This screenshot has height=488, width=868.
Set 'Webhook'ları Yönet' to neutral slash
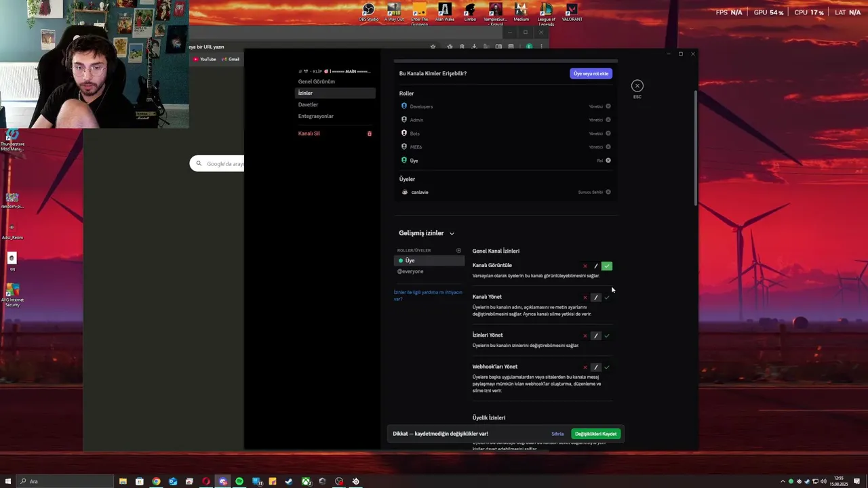point(596,367)
